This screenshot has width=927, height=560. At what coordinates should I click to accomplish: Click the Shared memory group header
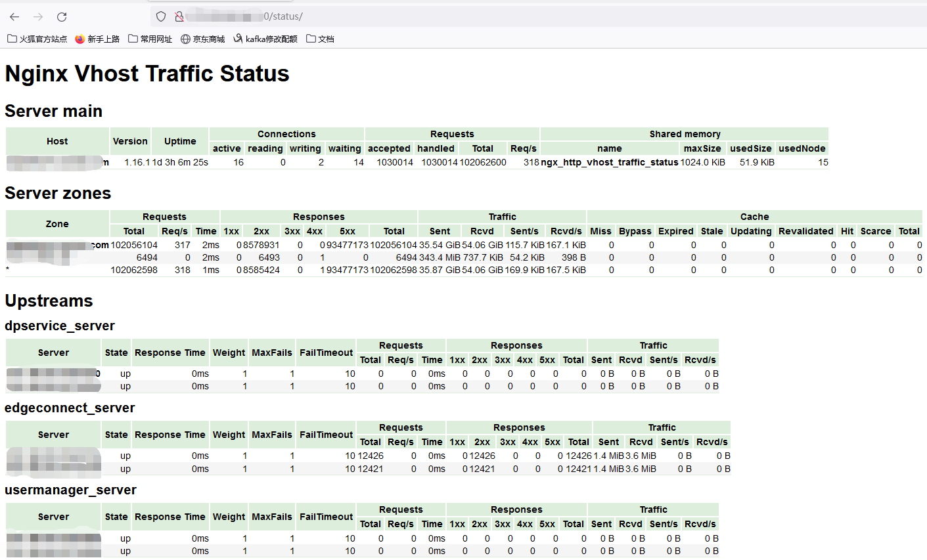point(685,134)
